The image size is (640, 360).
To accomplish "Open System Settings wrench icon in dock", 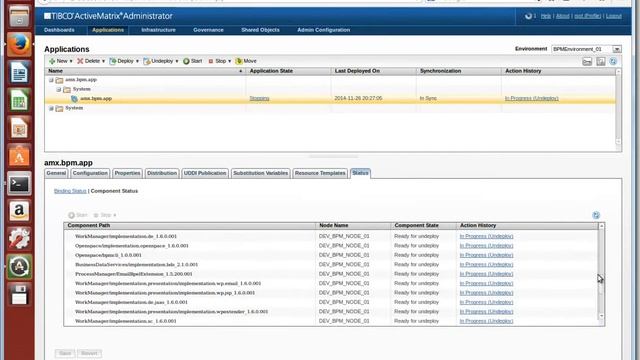I will (x=19, y=239).
